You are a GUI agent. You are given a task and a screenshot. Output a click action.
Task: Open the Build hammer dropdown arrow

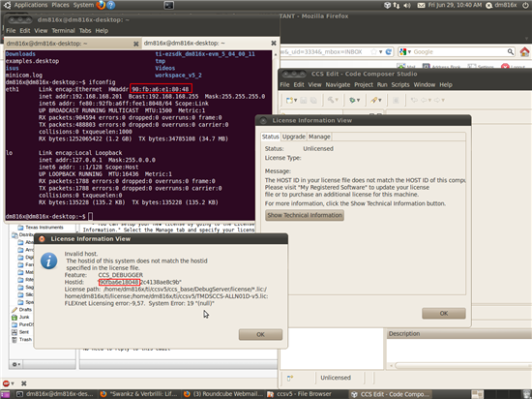click(x=337, y=100)
